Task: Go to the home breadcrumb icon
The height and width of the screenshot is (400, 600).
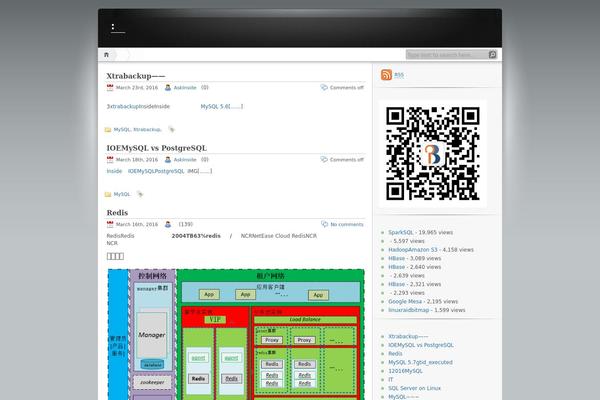Action: point(106,55)
